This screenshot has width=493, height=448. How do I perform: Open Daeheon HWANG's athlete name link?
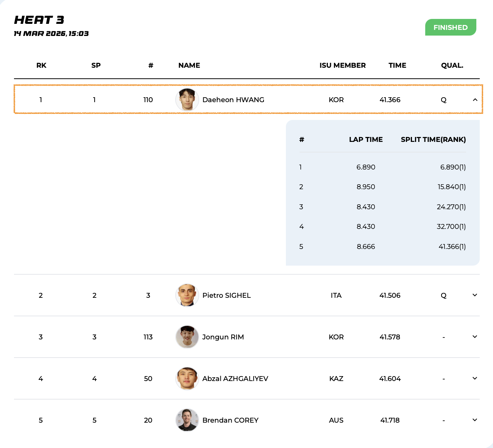point(233,100)
